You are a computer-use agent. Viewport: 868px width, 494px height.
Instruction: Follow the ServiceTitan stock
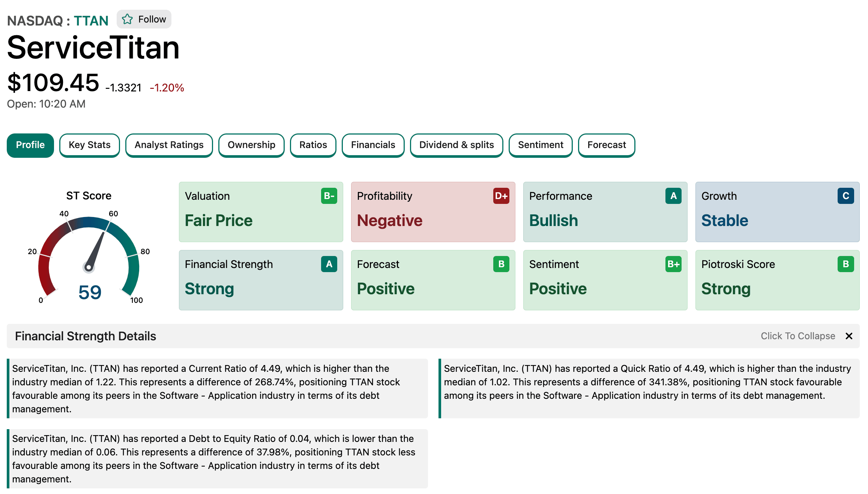click(144, 19)
